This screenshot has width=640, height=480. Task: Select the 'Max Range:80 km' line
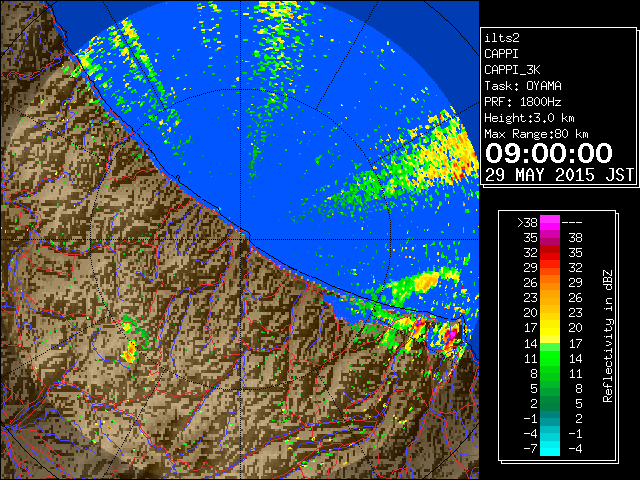click(x=536, y=134)
